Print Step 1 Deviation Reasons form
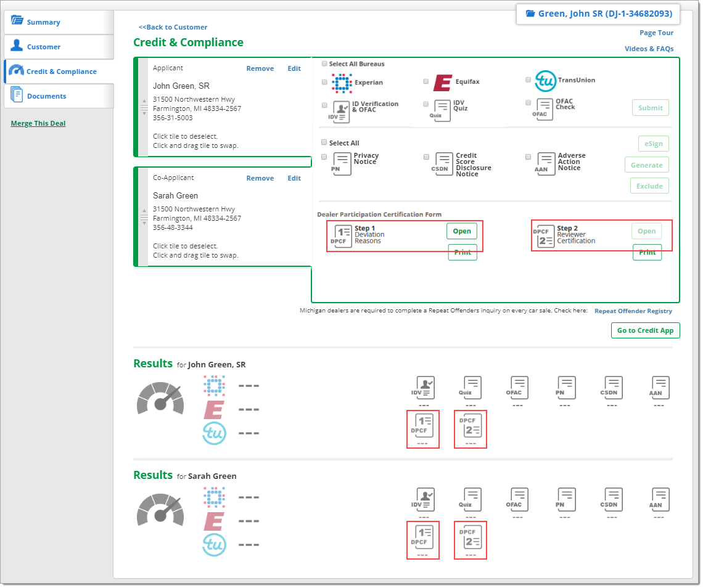 (462, 252)
